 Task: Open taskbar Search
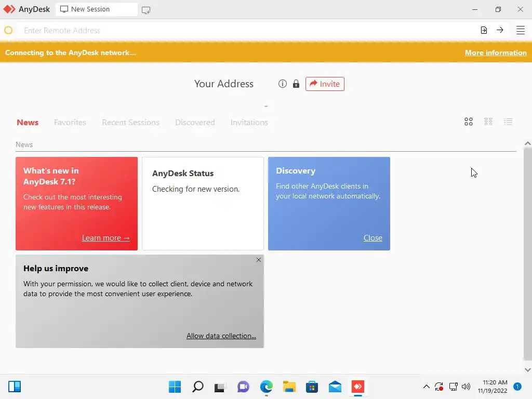click(x=198, y=387)
